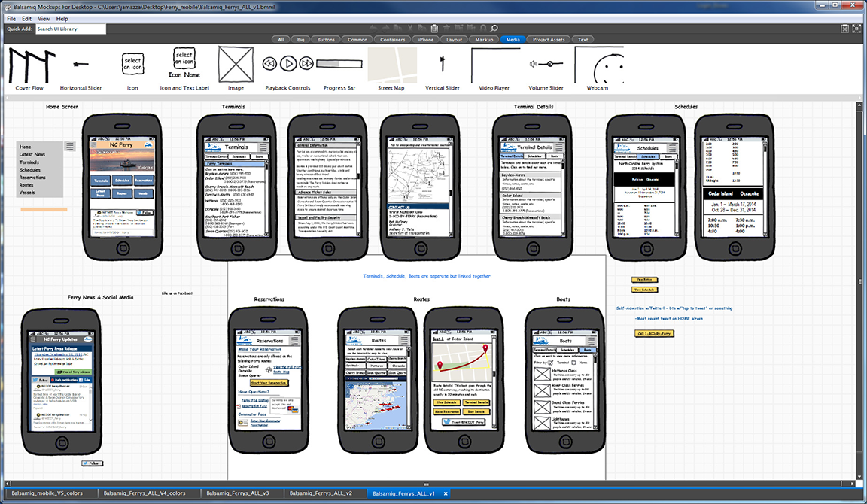Pick the Webcam component from library
867x504 pixels.
(x=598, y=68)
